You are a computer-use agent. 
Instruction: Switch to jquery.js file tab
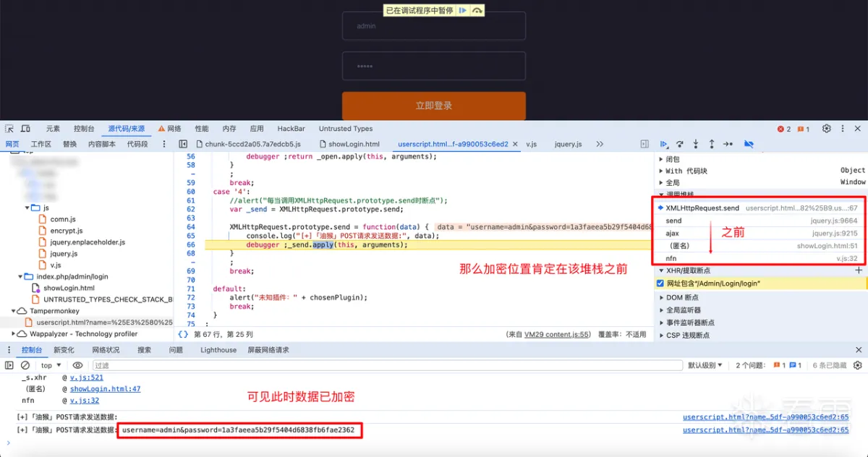point(568,144)
